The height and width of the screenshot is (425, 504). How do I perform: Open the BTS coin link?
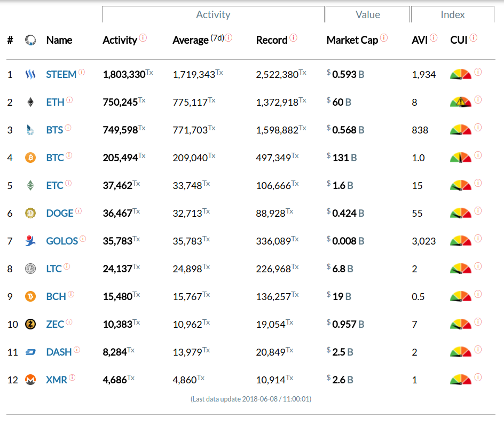(54, 130)
